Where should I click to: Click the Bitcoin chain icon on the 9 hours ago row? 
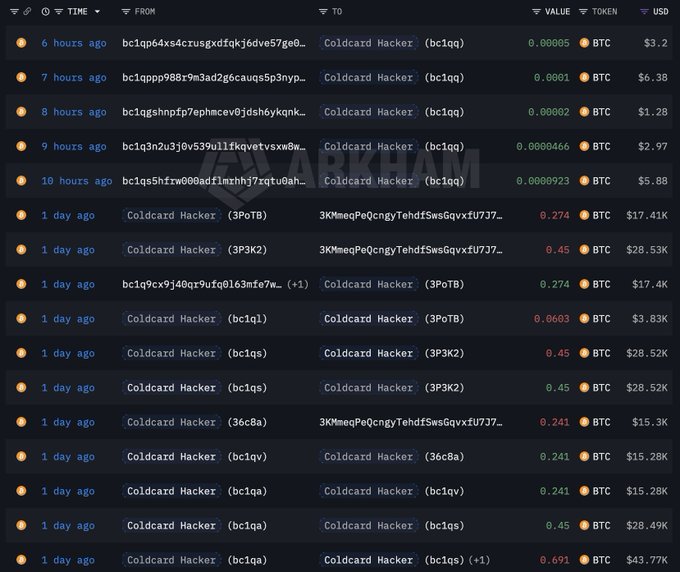(21, 146)
